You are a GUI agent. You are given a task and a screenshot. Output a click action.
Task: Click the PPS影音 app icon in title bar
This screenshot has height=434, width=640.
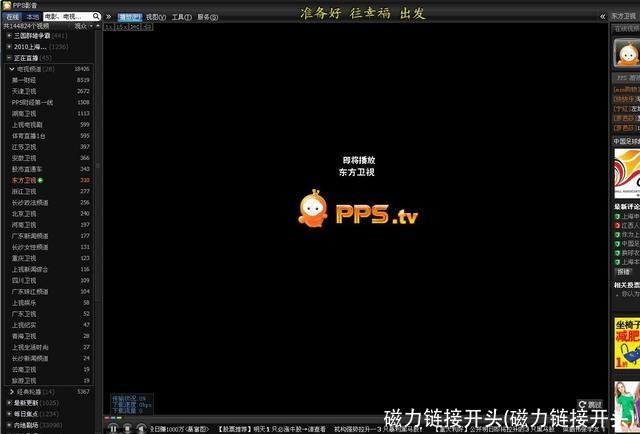coord(5,5)
